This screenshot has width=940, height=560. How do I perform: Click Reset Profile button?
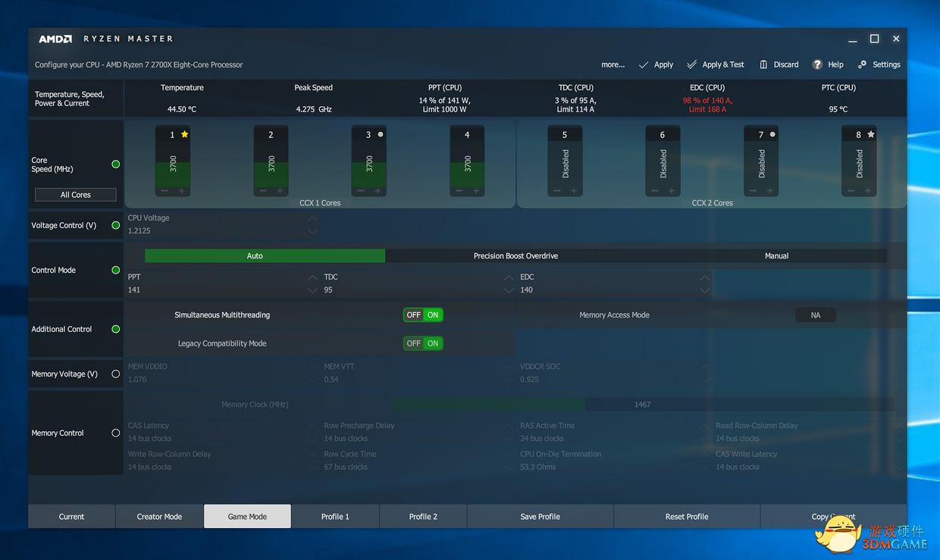[687, 516]
